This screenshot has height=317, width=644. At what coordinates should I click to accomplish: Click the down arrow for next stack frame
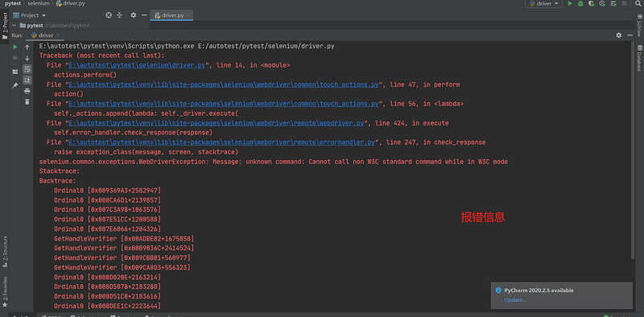tap(27, 58)
